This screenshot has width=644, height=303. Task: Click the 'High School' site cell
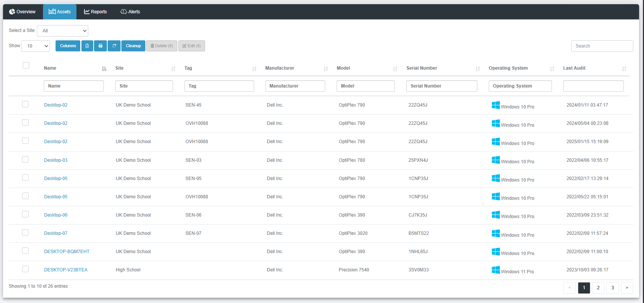point(128,270)
